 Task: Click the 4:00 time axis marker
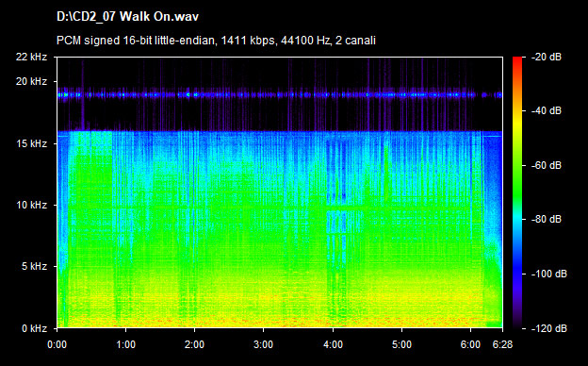coord(333,344)
